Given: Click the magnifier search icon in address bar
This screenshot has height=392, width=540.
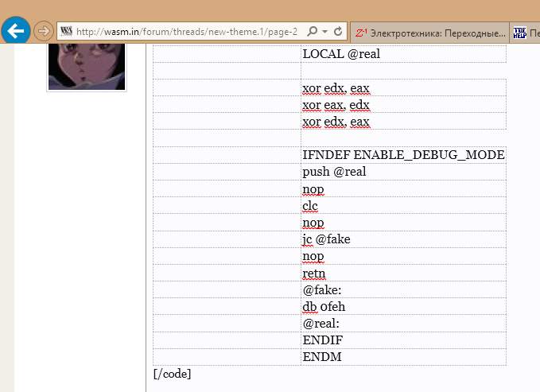Looking at the screenshot, I should (310, 32).
